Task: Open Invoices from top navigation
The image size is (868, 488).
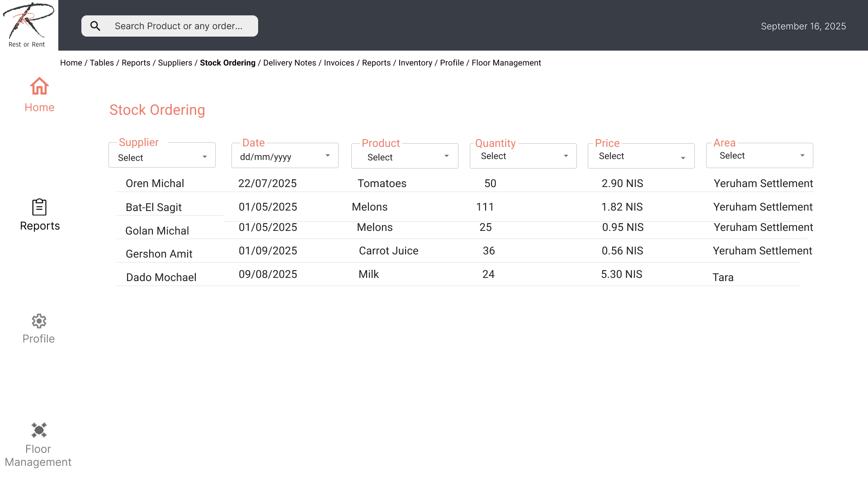Action: click(x=339, y=63)
